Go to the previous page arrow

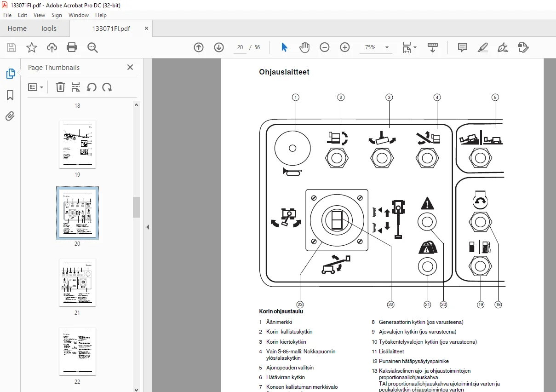click(199, 47)
